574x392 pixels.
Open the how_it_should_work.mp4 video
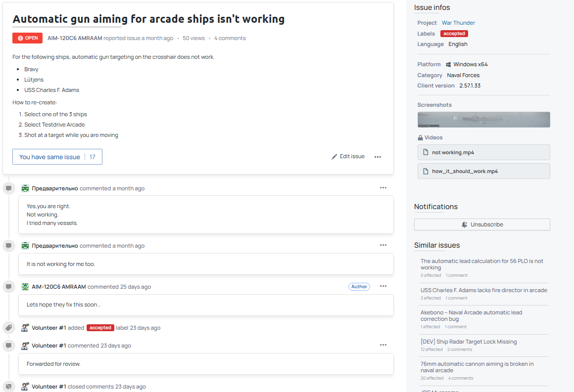pyautogui.click(x=483, y=171)
